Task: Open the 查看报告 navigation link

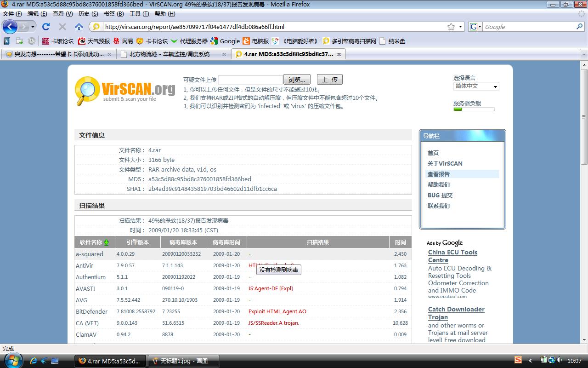Action: pos(439,174)
